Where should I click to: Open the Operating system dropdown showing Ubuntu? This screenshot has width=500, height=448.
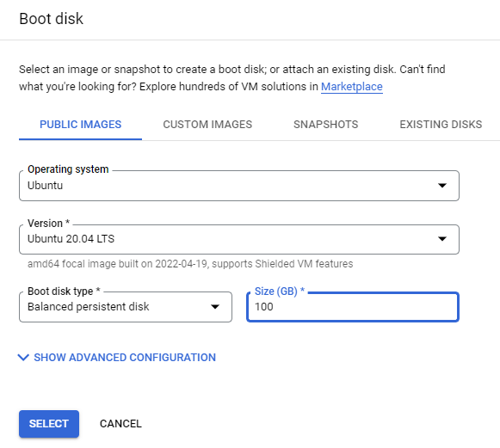click(x=239, y=186)
